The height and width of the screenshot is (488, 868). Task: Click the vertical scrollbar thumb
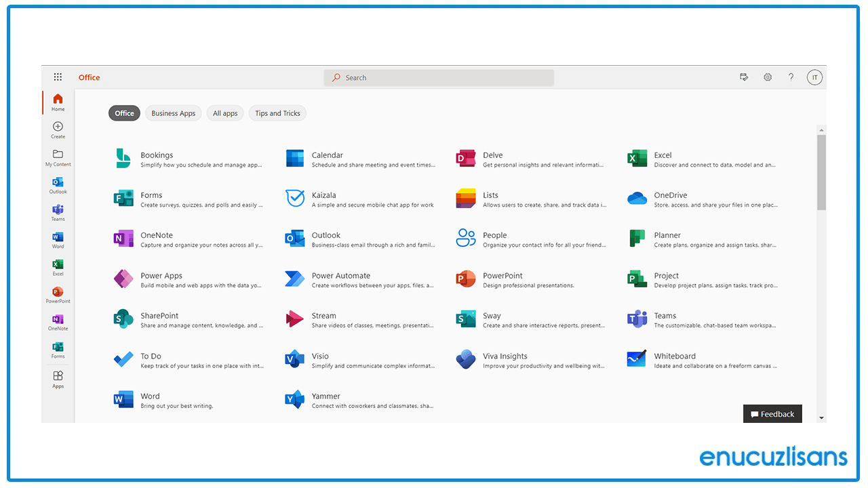pos(821,172)
